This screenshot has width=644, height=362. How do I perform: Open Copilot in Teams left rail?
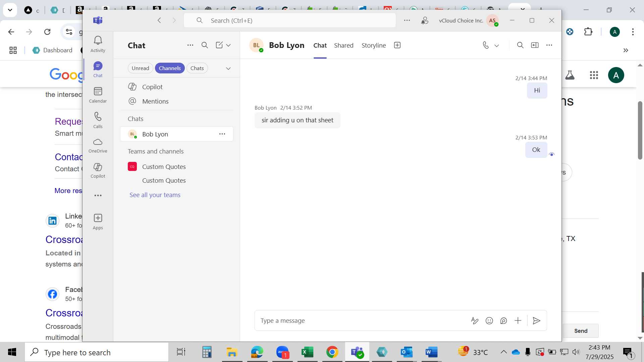click(98, 171)
